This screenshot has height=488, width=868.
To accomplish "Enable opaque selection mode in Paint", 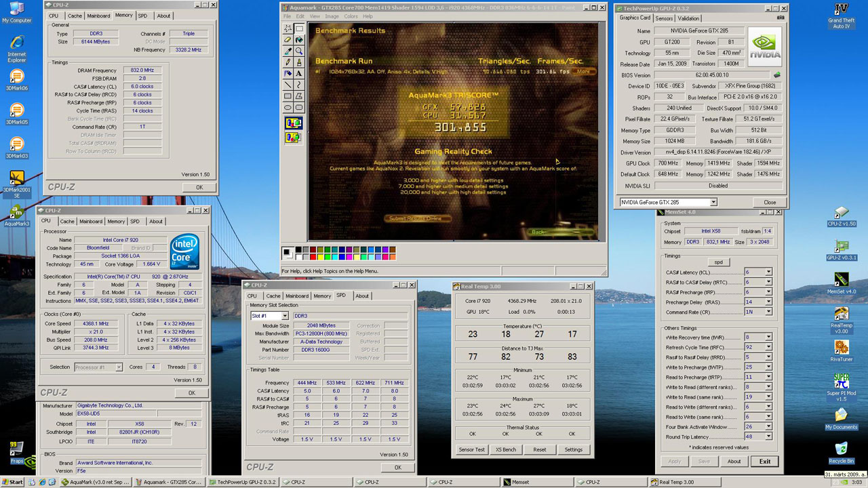I will [x=294, y=123].
